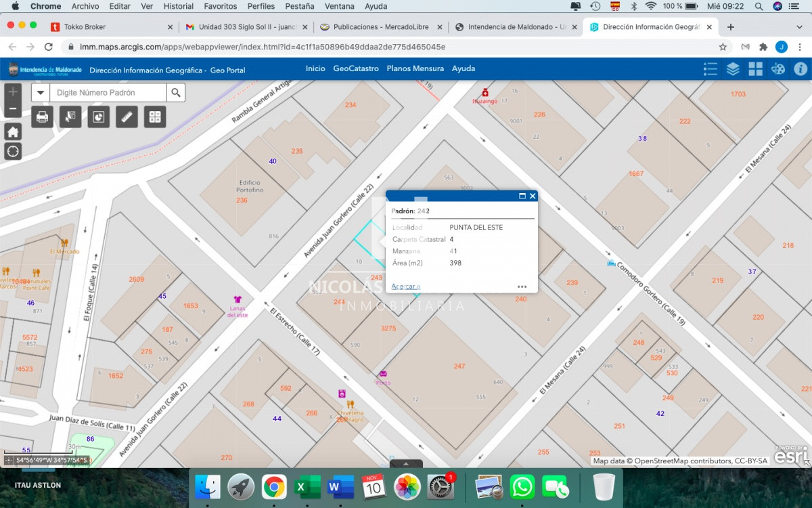Expand the search source dropdown arrow

tap(41, 93)
